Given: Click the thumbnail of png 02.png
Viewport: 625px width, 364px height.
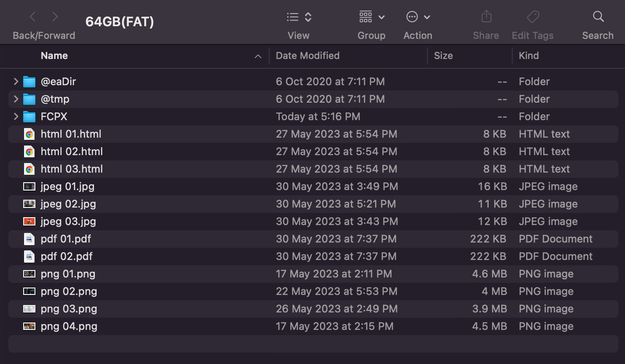Looking at the screenshot, I should click(x=29, y=291).
